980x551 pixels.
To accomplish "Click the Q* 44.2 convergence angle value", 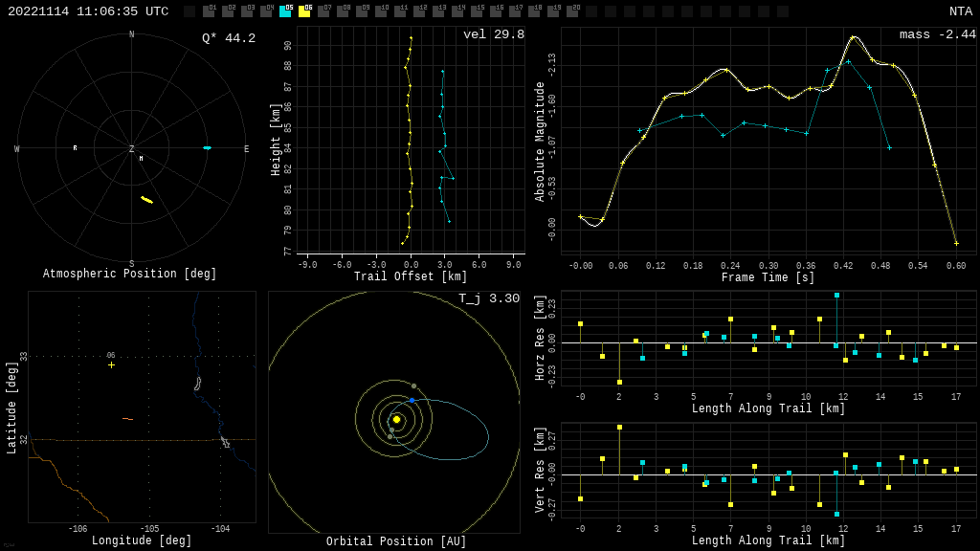I will coord(228,38).
